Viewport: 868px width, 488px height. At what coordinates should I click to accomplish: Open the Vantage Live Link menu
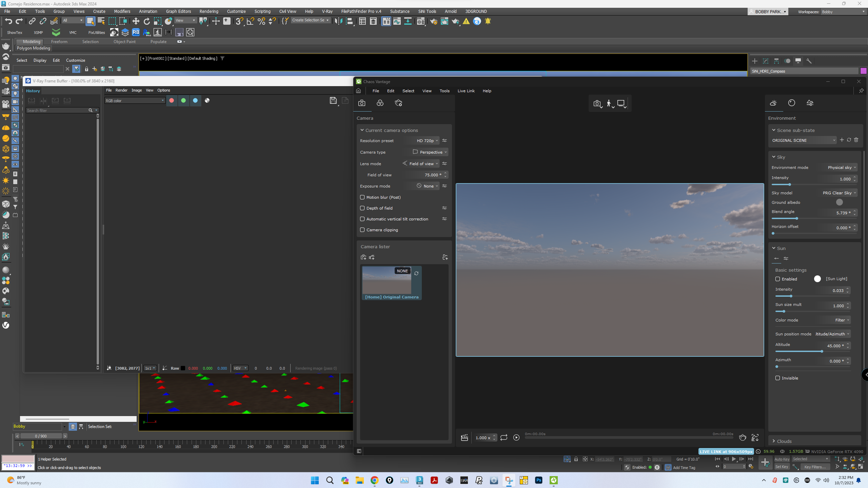click(x=466, y=91)
